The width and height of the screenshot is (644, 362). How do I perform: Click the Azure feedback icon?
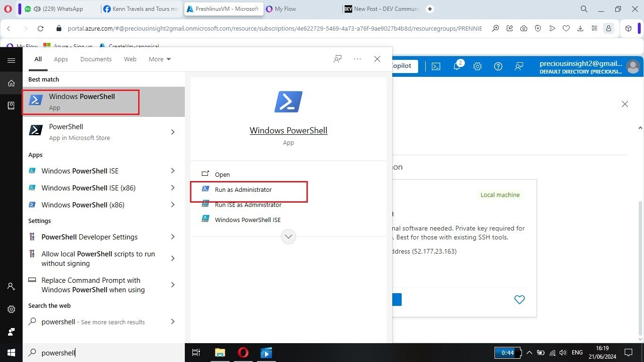pos(519,66)
